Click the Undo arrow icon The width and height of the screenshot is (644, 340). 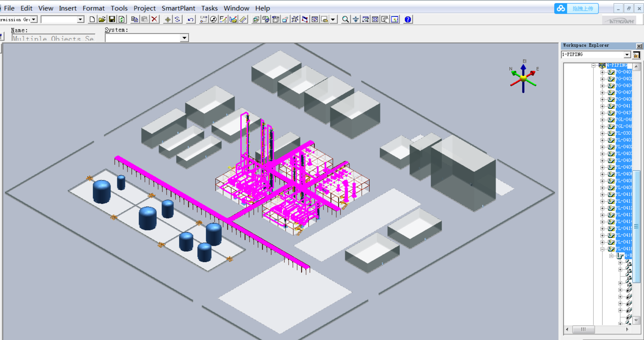pyautogui.click(x=190, y=19)
